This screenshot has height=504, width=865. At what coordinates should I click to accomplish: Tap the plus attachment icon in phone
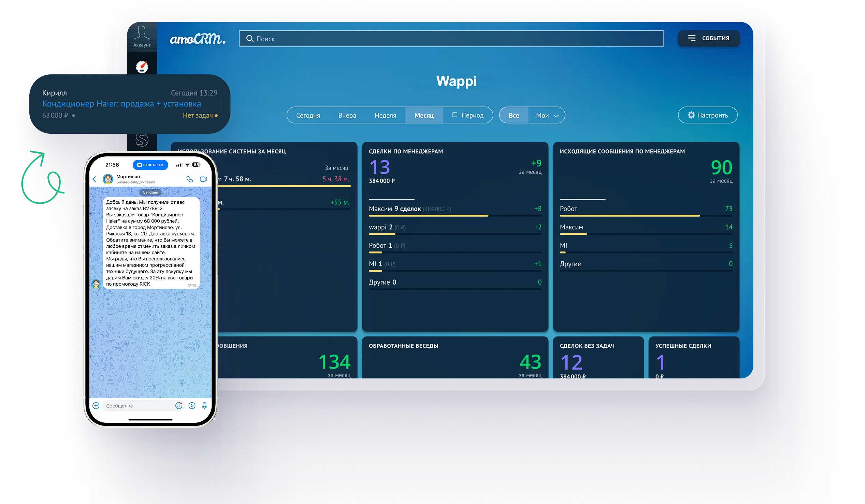[x=96, y=406]
